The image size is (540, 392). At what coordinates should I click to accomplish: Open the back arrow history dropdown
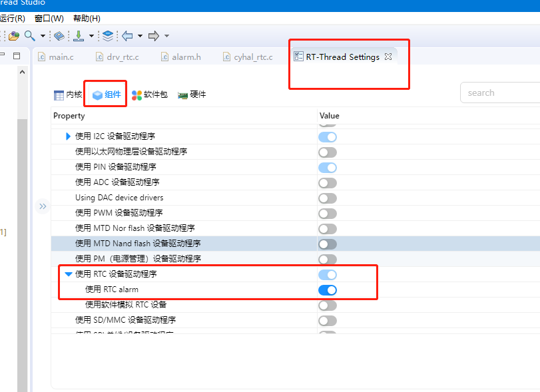(140, 36)
